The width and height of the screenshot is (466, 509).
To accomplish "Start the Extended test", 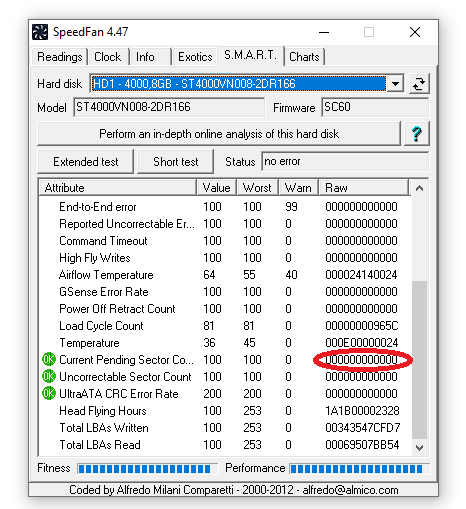I will tap(85, 162).
